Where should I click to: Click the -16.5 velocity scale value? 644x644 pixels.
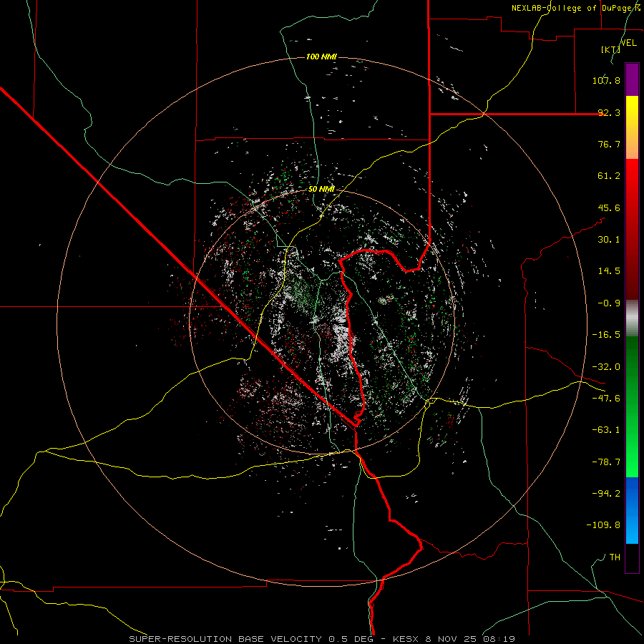607,335
